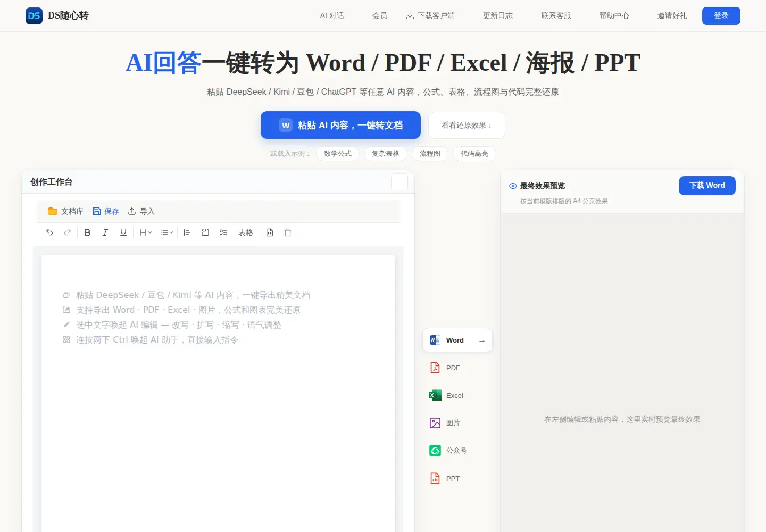Underline the selected text
766x532 pixels.
(x=123, y=232)
